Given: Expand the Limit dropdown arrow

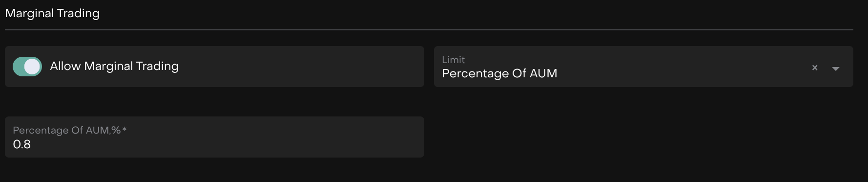Looking at the screenshot, I should point(836,68).
